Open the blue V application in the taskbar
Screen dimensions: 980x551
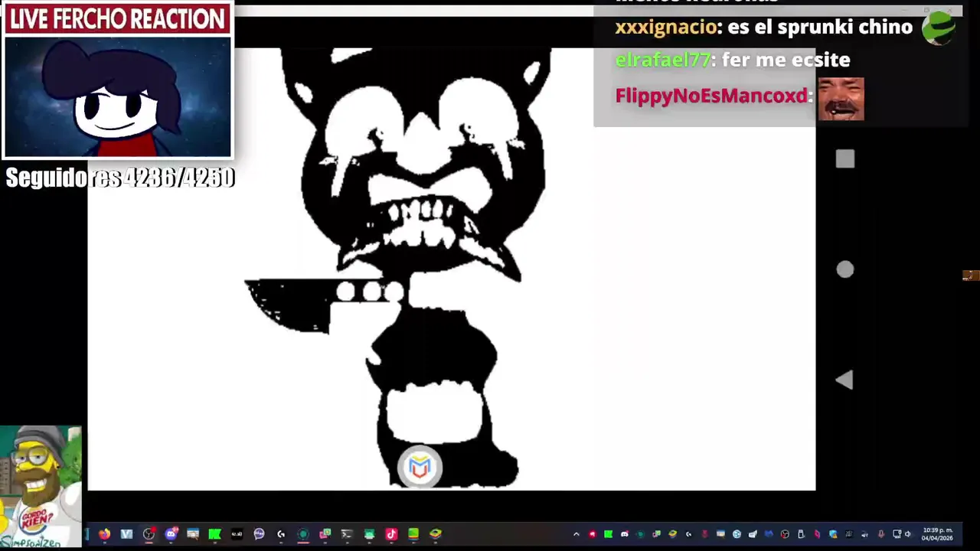pos(126,534)
